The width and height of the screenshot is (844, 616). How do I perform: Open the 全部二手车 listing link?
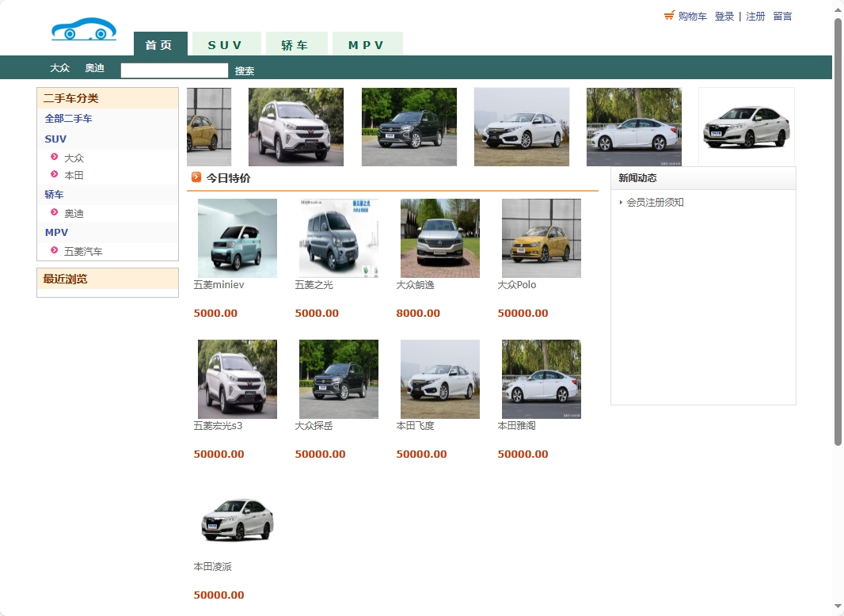coord(68,118)
